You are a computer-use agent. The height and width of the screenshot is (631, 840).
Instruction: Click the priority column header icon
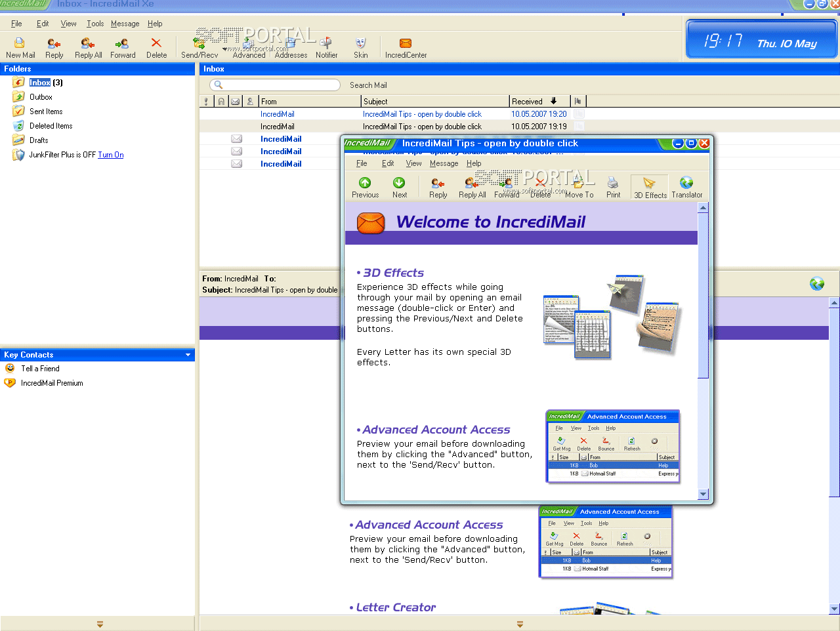[206, 101]
